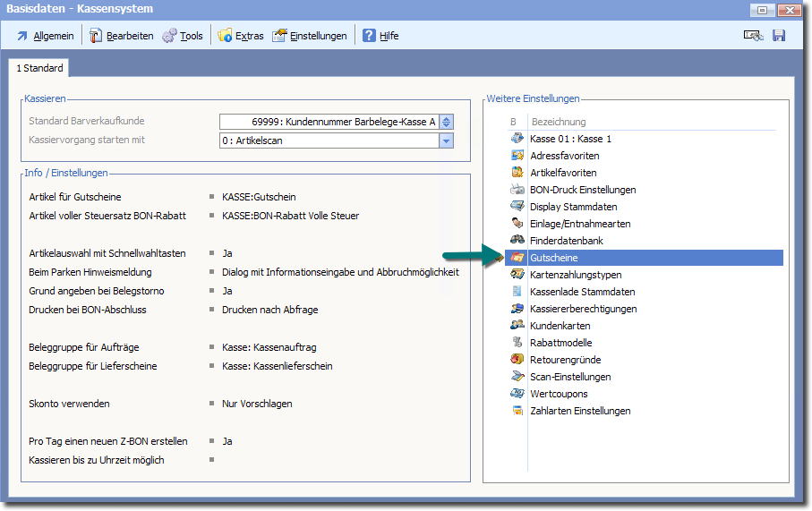The image size is (812, 511).
Task: Expand the Kassiervorgang starten mit dropdown
Action: coord(446,141)
